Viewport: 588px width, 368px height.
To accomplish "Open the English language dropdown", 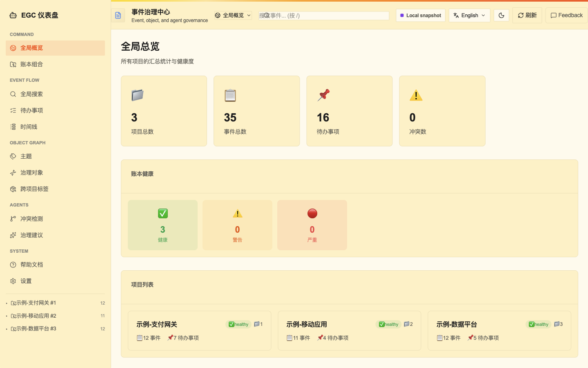I will (x=469, y=16).
